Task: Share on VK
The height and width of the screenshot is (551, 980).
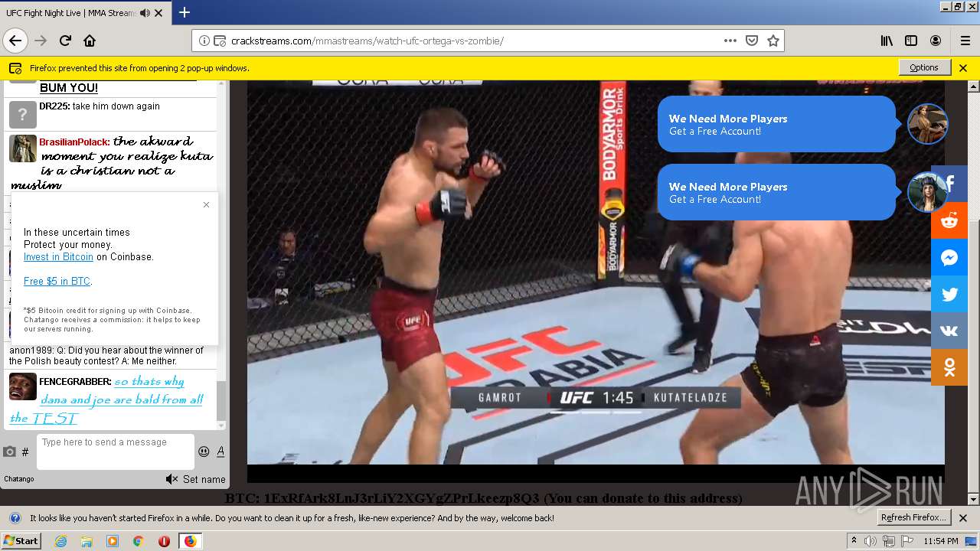Action: point(949,331)
